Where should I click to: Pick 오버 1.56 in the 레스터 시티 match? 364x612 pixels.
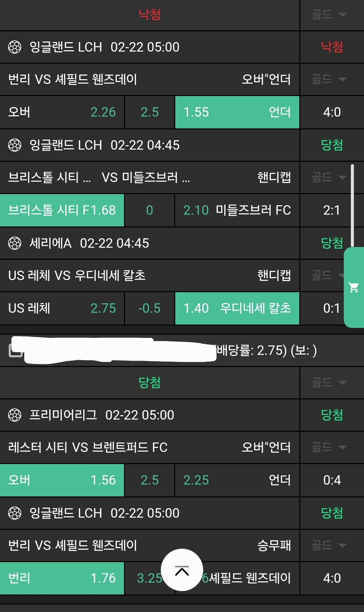coord(62,480)
